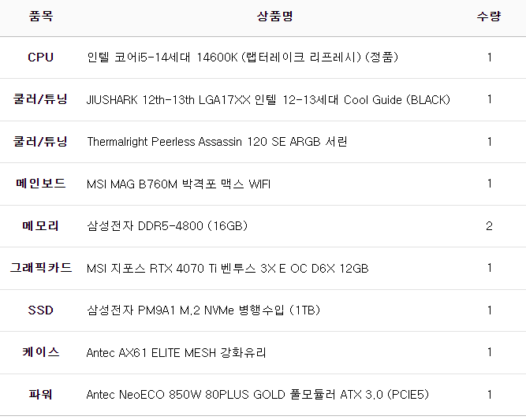Open Thermalright Peerless Assassin 120 SE product
Image resolution: width=526 pixels, height=420 pixels.
click(x=217, y=142)
